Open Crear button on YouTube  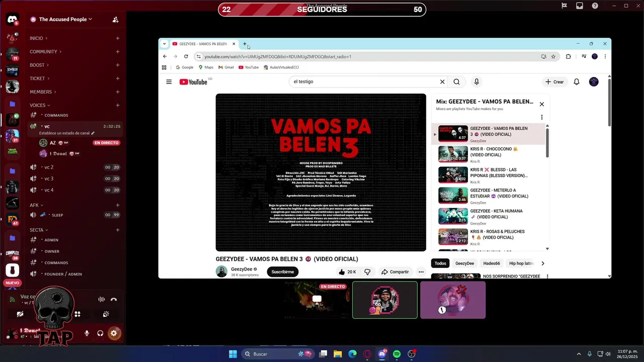(x=554, y=82)
